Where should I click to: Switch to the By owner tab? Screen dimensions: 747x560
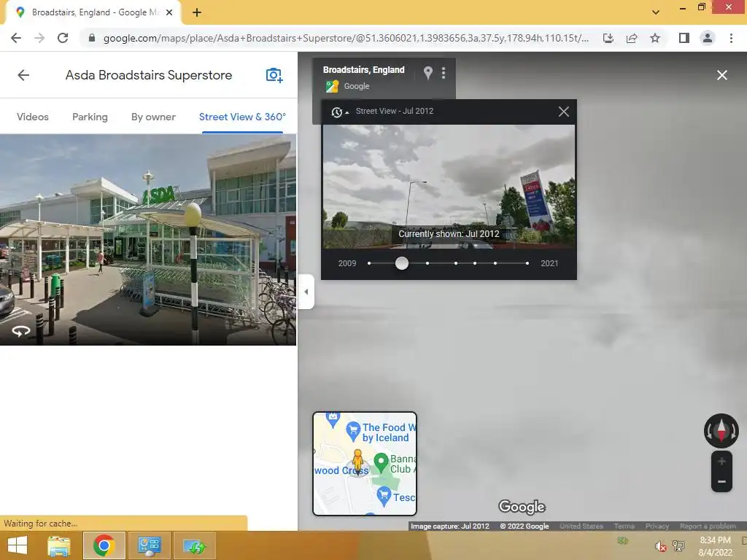click(x=153, y=117)
